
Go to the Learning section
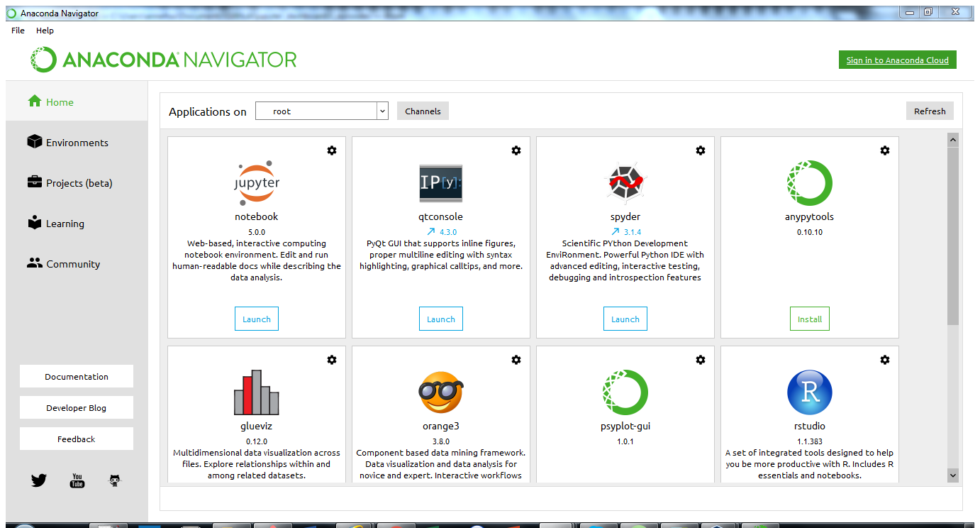(65, 224)
